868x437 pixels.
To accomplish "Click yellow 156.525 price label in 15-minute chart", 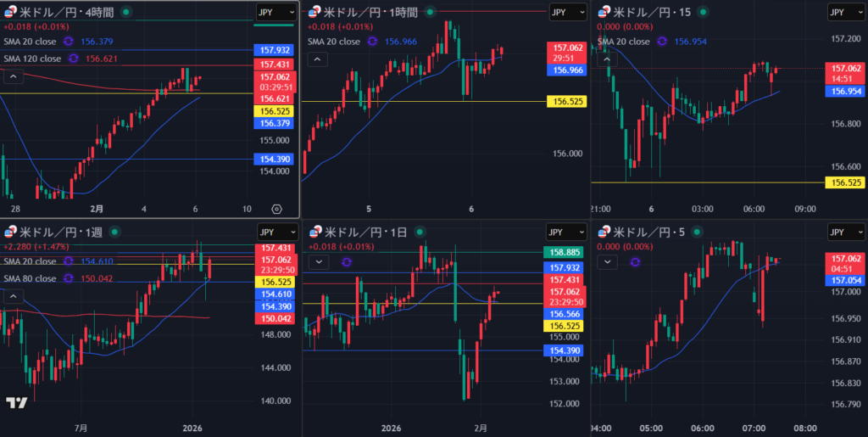I will 844,182.
